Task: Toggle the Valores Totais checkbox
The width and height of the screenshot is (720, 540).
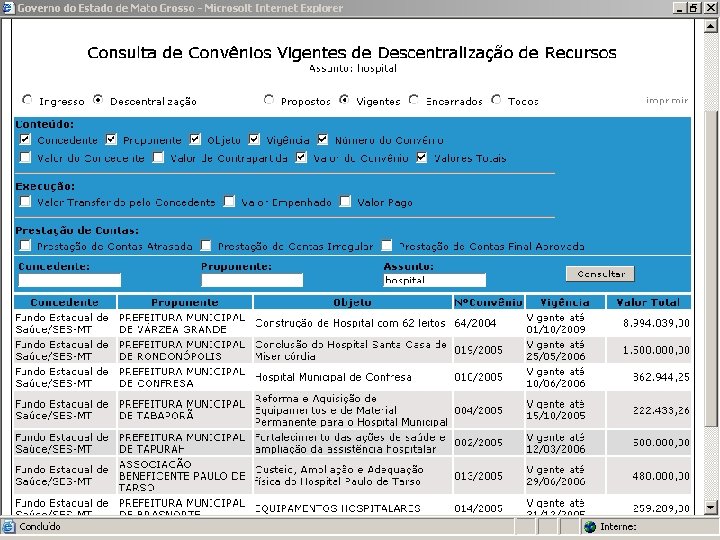Action: tap(422, 158)
